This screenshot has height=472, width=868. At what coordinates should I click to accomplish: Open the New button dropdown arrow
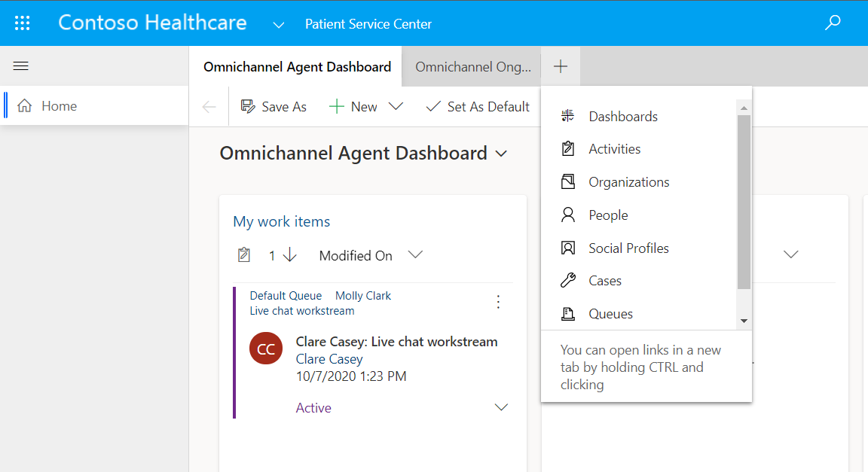396,107
